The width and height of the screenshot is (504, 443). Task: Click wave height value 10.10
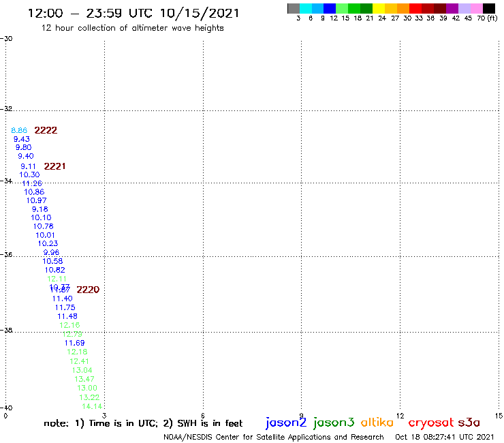[x=41, y=217]
